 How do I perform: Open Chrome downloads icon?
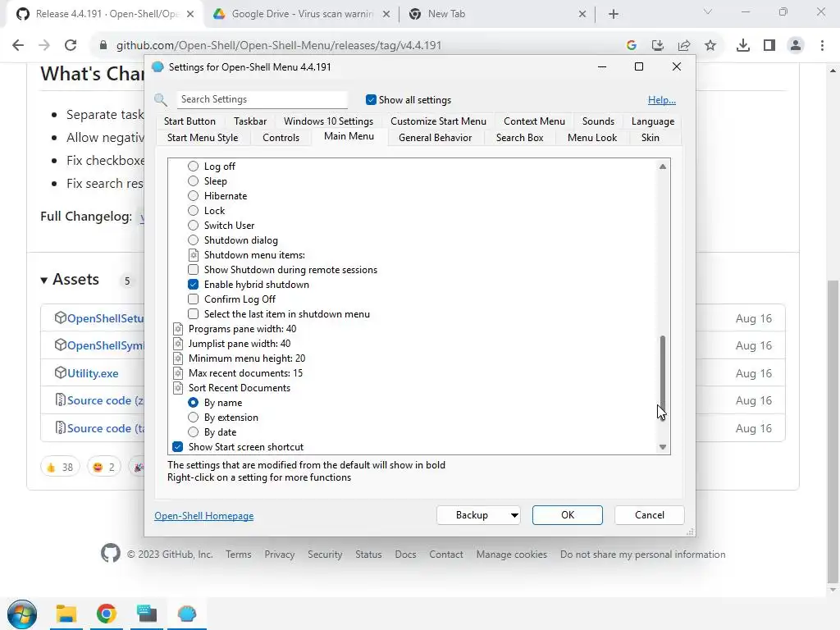[742, 45]
